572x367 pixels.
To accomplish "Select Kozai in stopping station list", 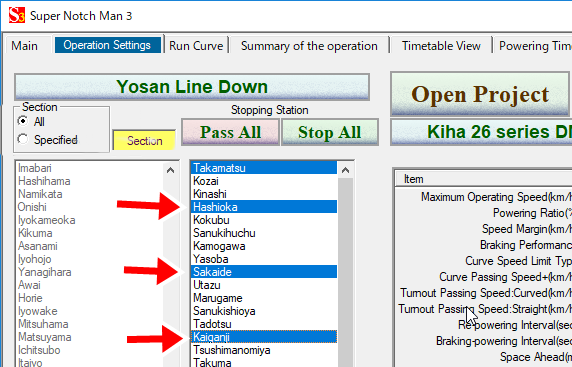I will pos(264,181).
